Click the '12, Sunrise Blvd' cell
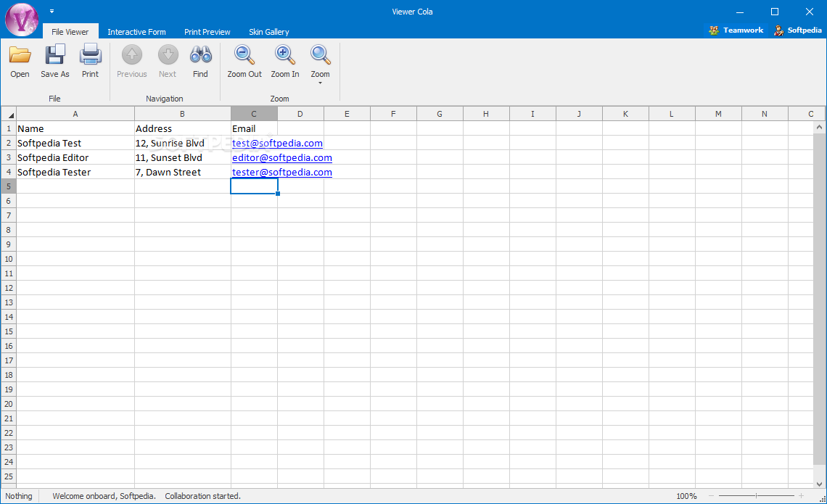The width and height of the screenshot is (827, 504). [183, 144]
